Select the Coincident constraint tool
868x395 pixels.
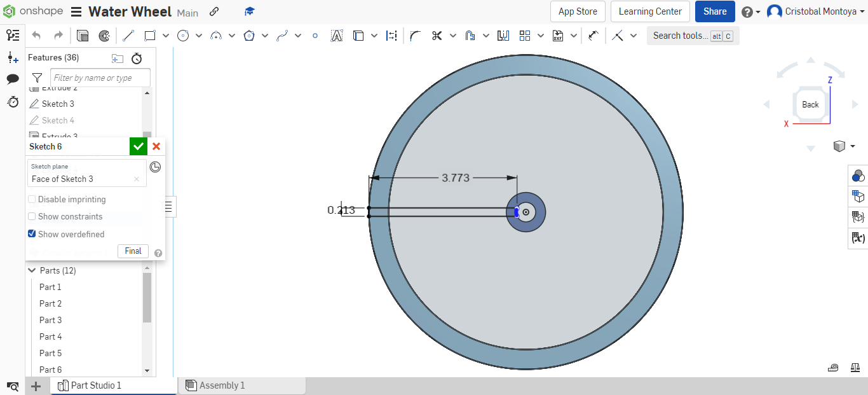(x=617, y=36)
